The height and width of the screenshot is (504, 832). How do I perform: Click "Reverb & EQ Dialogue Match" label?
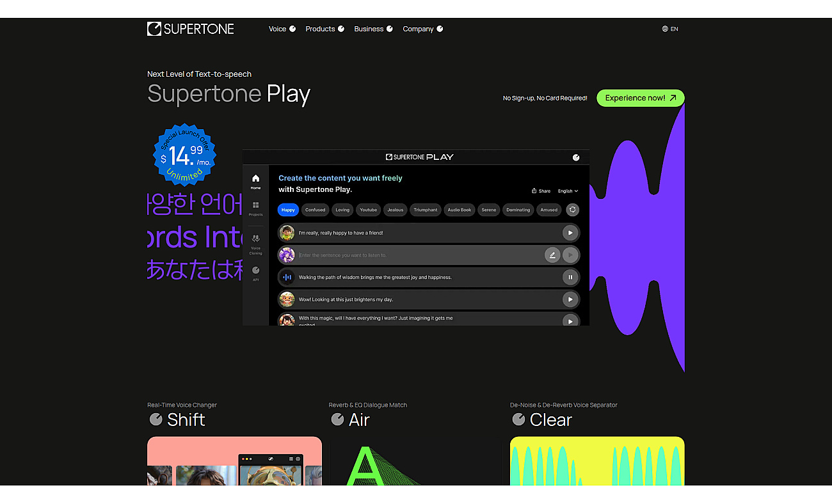(x=367, y=405)
